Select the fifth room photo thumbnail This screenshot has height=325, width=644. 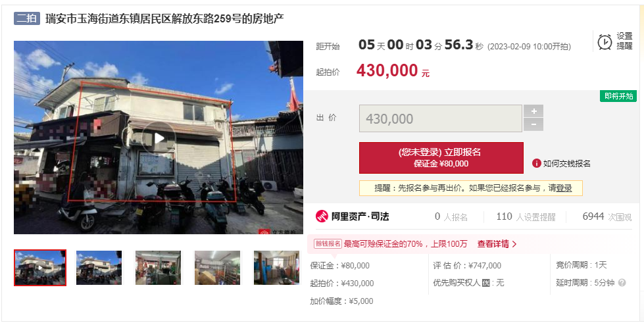(x=276, y=268)
